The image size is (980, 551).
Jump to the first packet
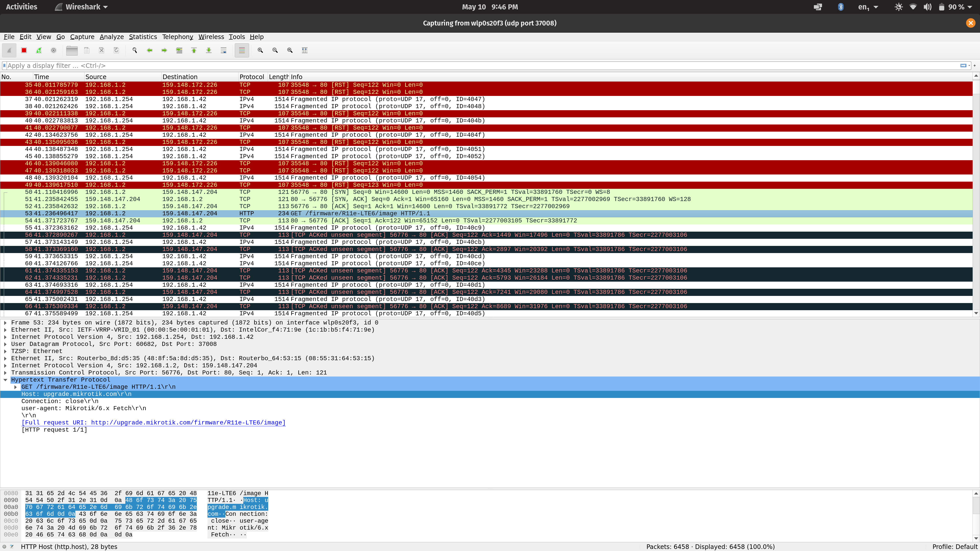[x=194, y=50]
